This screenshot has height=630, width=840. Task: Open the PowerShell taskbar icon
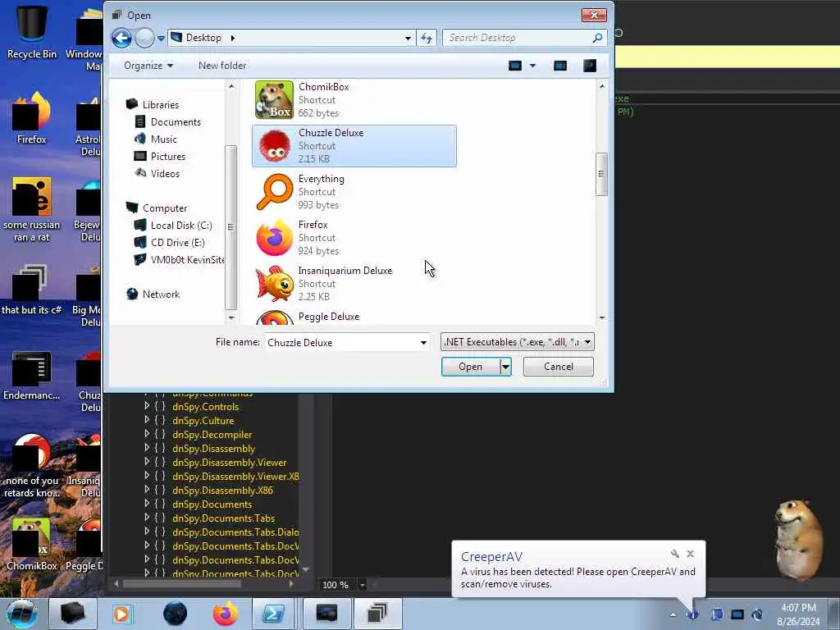[272, 614]
